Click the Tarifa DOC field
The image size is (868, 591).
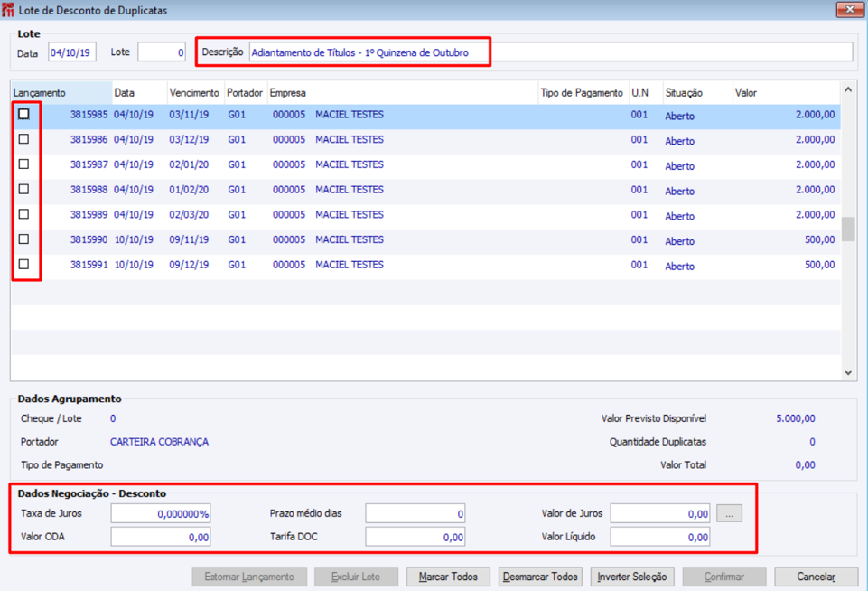(415, 537)
